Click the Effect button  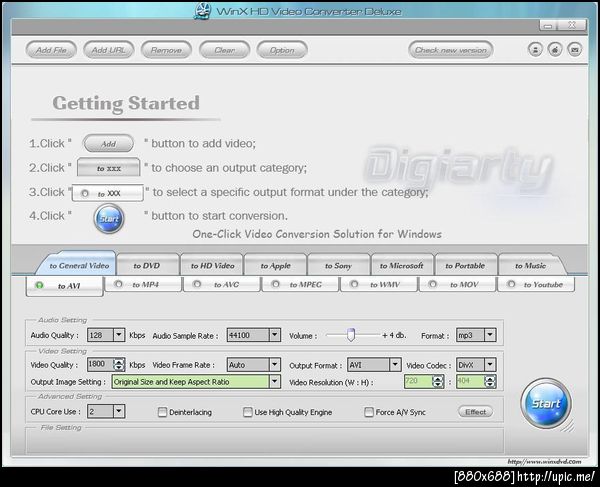(476, 412)
